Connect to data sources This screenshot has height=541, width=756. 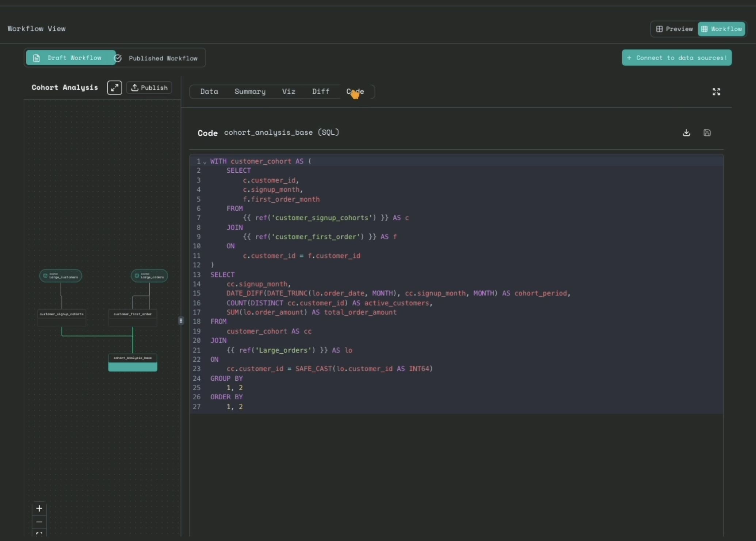pos(676,57)
